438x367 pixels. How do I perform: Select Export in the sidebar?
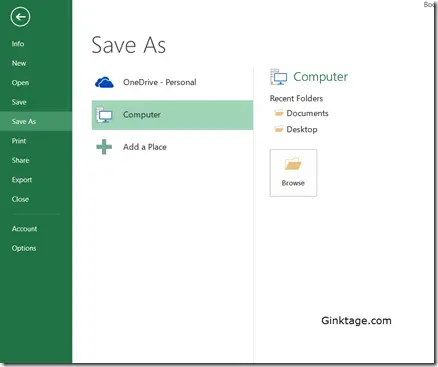(x=22, y=180)
